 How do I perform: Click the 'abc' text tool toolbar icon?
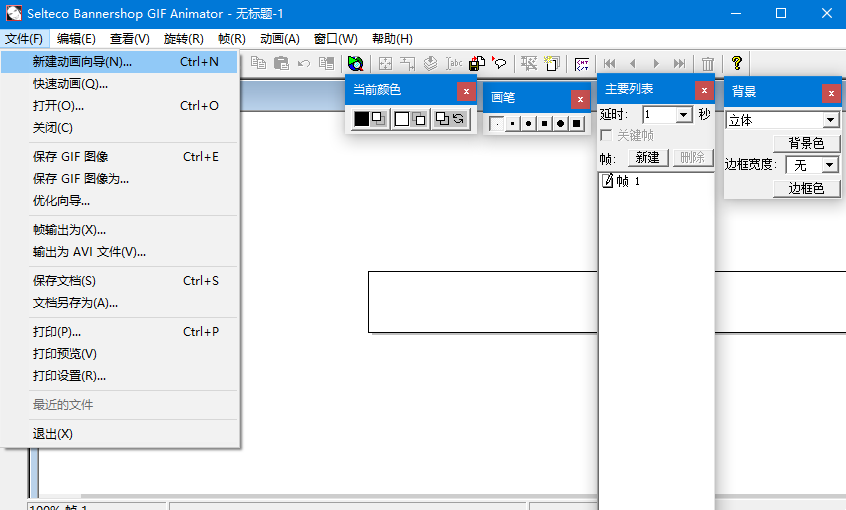454,63
